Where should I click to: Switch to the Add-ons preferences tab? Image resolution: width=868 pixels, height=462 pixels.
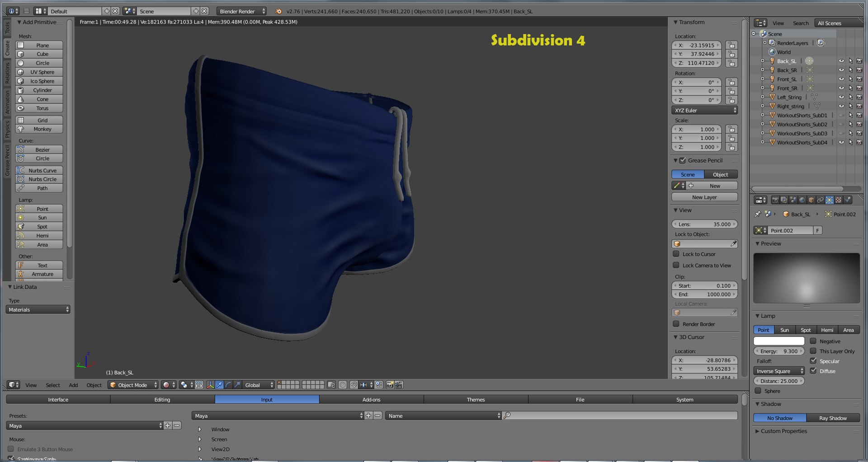[x=371, y=399]
